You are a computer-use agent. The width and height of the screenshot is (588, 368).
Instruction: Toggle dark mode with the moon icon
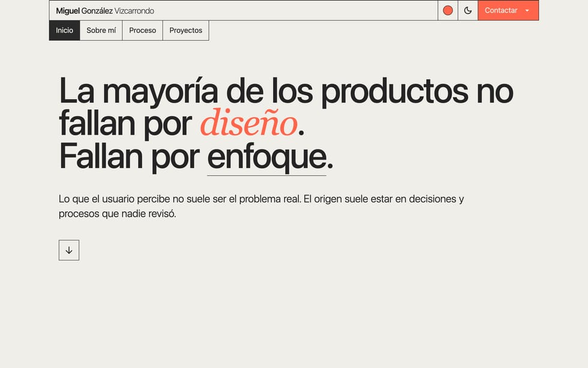[x=467, y=10]
